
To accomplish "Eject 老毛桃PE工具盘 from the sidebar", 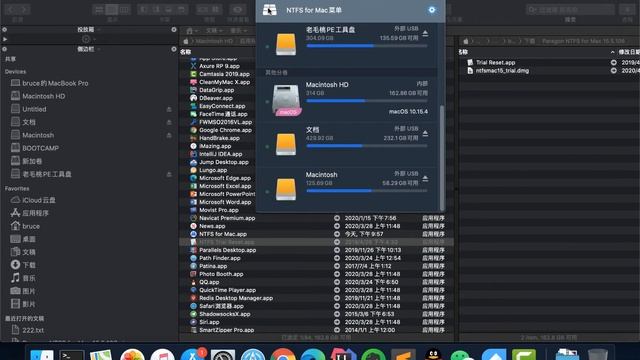I will click(x=169, y=174).
